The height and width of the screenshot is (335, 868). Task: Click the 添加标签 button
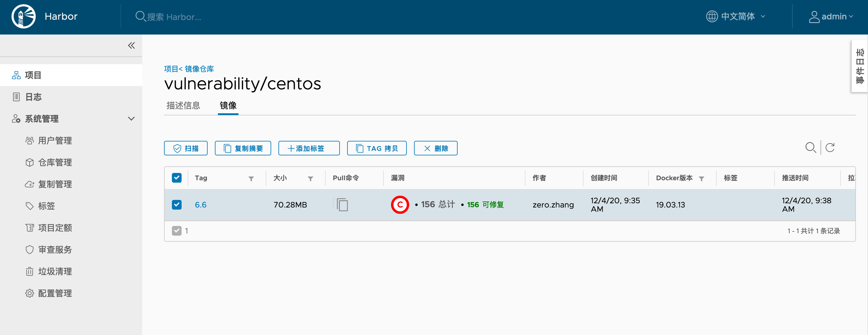pos(309,148)
